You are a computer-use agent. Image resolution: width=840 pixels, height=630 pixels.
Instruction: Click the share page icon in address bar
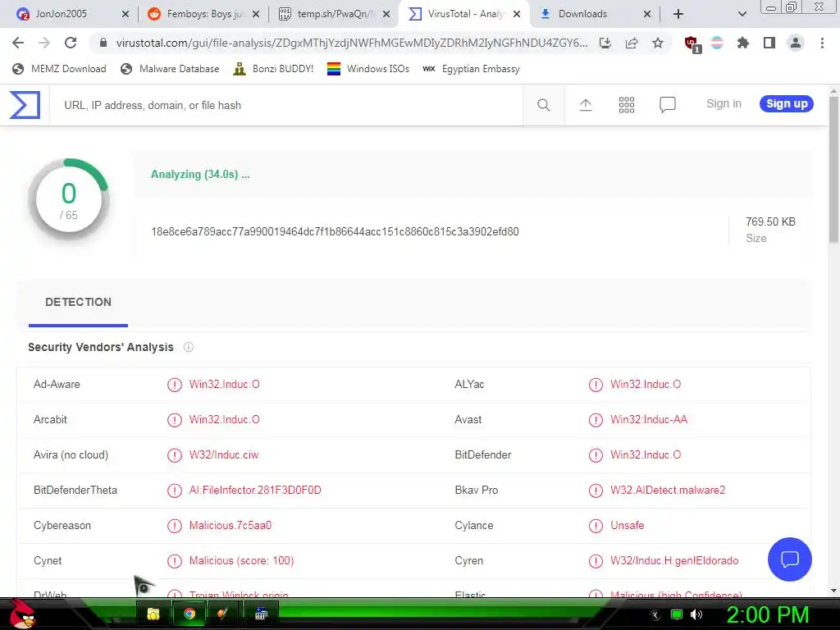click(632, 43)
